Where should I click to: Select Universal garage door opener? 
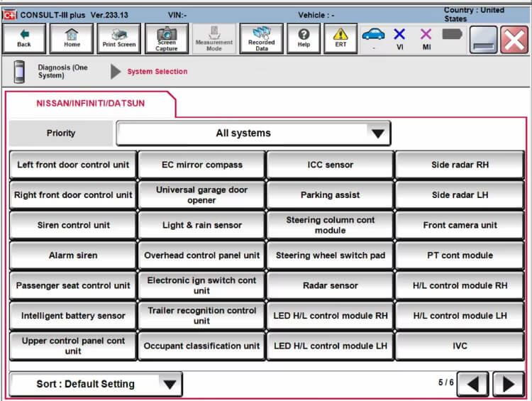pos(201,195)
